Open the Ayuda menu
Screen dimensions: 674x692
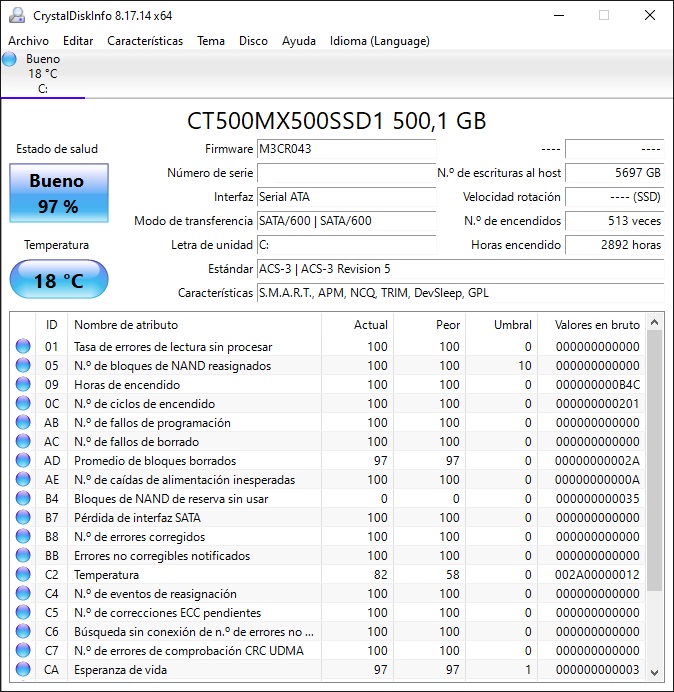point(299,41)
